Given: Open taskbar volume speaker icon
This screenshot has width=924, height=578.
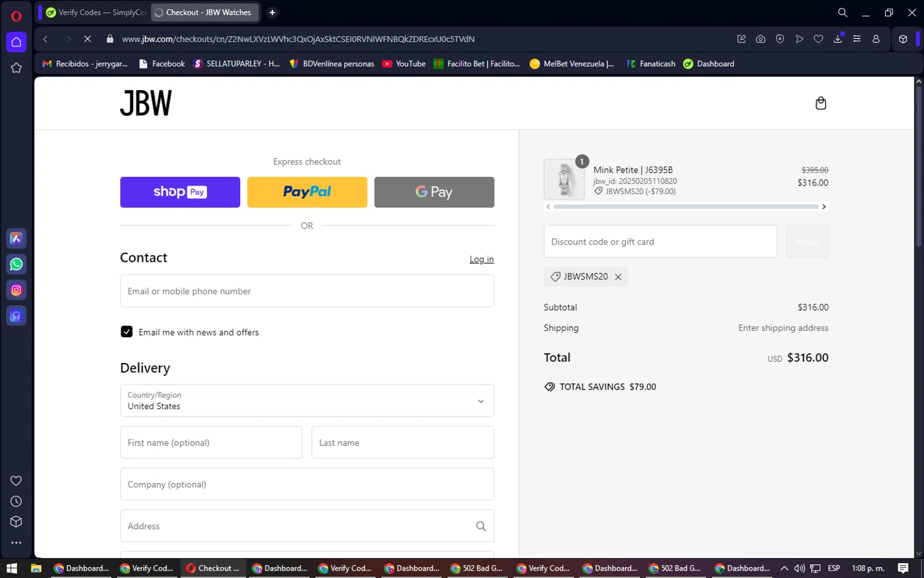Looking at the screenshot, I should (800, 568).
